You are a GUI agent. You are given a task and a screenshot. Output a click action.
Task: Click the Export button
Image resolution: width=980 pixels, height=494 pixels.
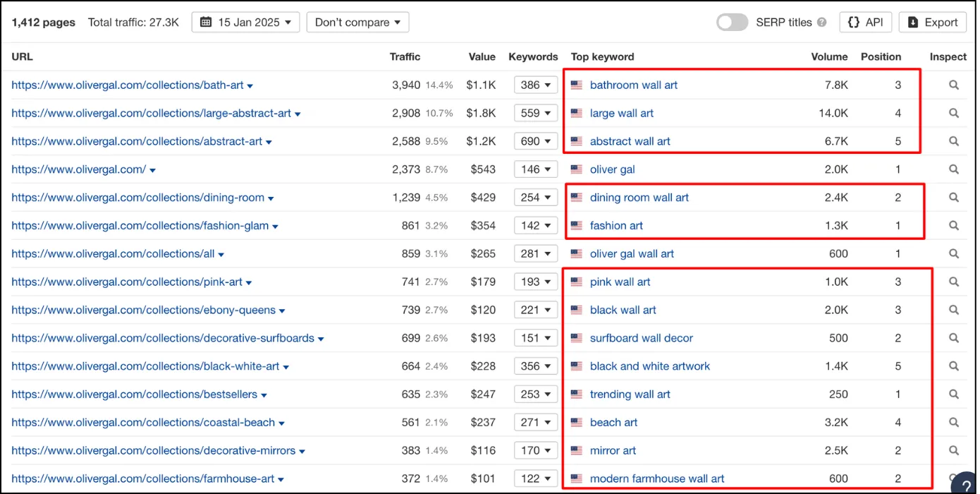coord(932,23)
